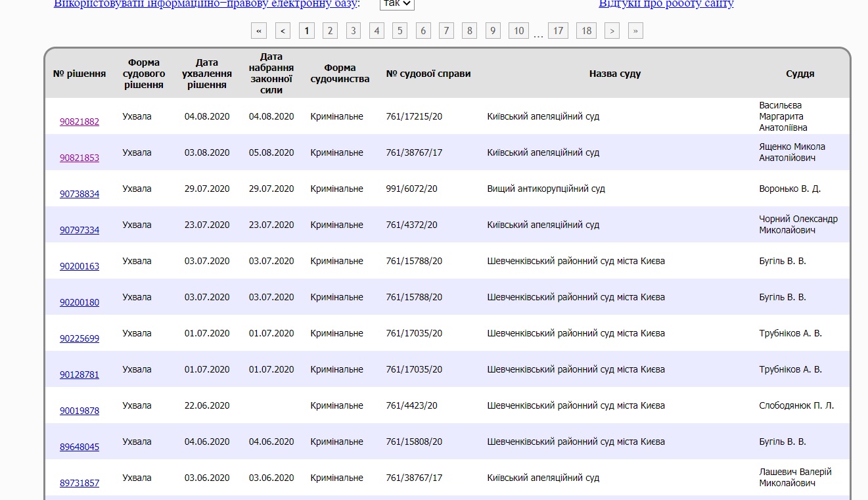Open 'Відгуки про роботу сайту' link
Image resolution: width=868 pixels, height=500 pixels.
click(x=666, y=4)
